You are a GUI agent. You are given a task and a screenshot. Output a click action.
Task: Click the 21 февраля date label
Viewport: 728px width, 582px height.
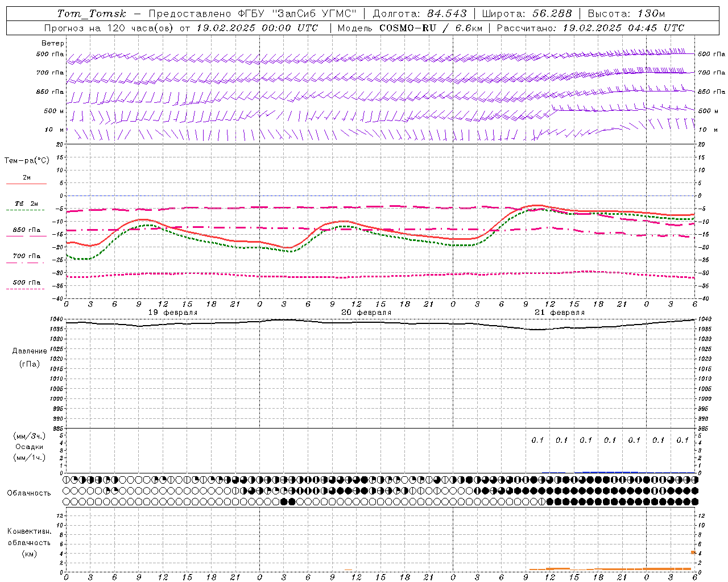(560, 313)
